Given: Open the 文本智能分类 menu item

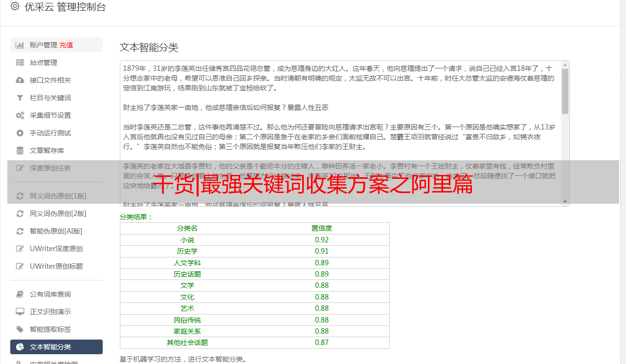Looking at the screenshot, I should (56, 347).
